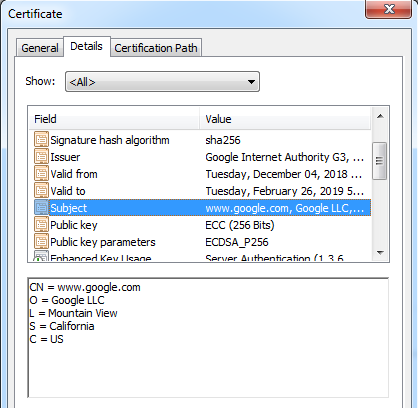The height and width of the screenshot is (408, 418).
Task: Click the Tuesday, February 26, 2019 value
Action: [x=285, y=191]
